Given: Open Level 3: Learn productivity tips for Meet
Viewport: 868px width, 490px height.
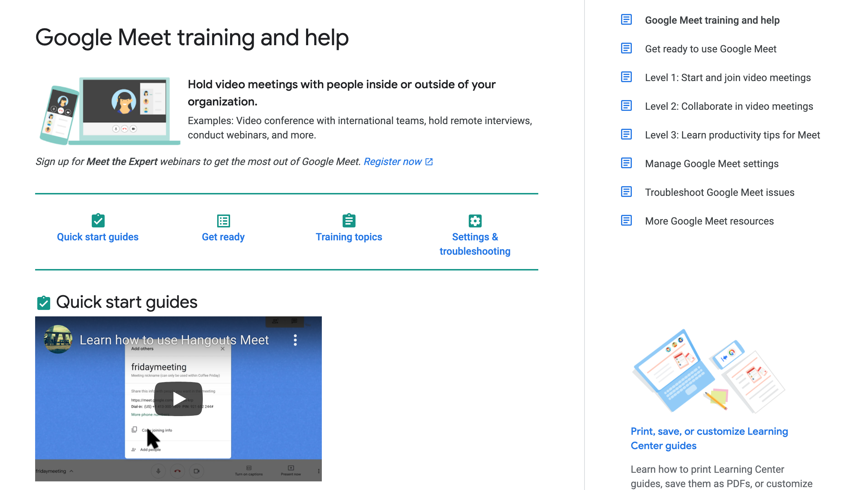Looking at the screenshot, I should [x=733, y=135].
